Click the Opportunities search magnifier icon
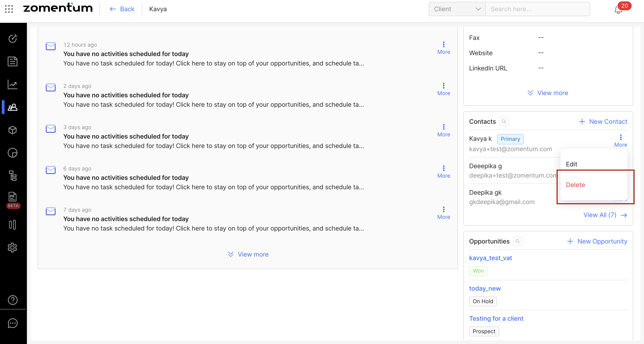644x344 pixels. (518, 241)
